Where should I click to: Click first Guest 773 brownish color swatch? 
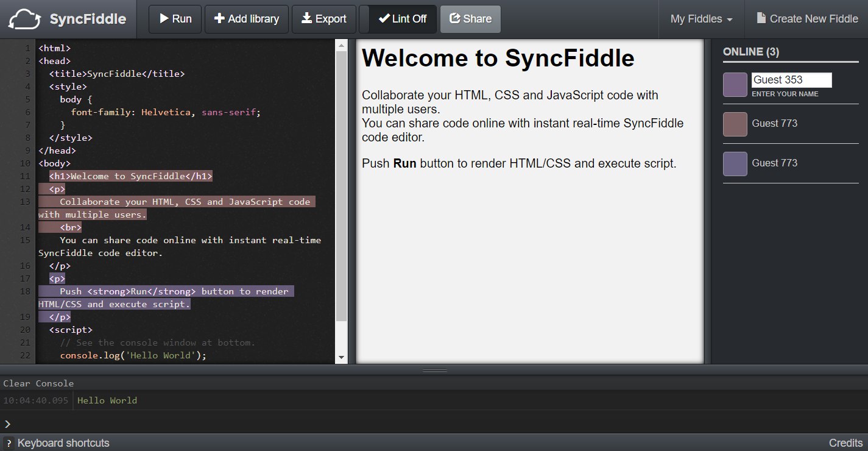pos(735,124)
